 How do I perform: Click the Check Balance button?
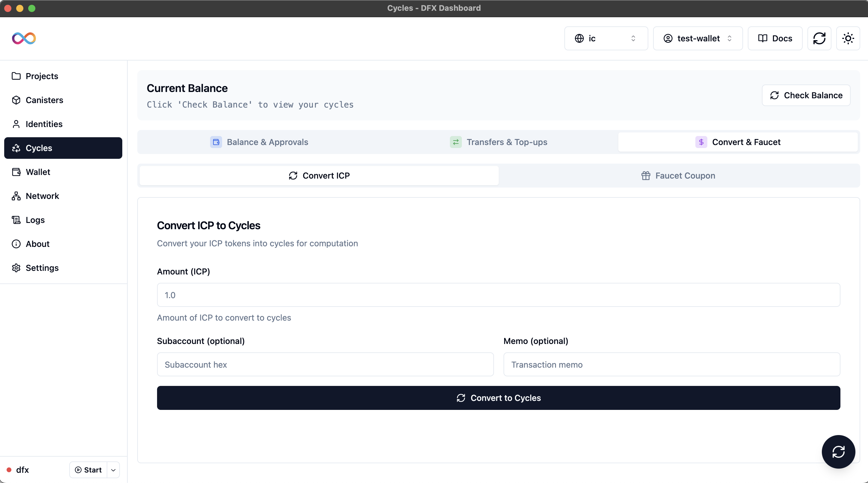(x=806, y=95)
